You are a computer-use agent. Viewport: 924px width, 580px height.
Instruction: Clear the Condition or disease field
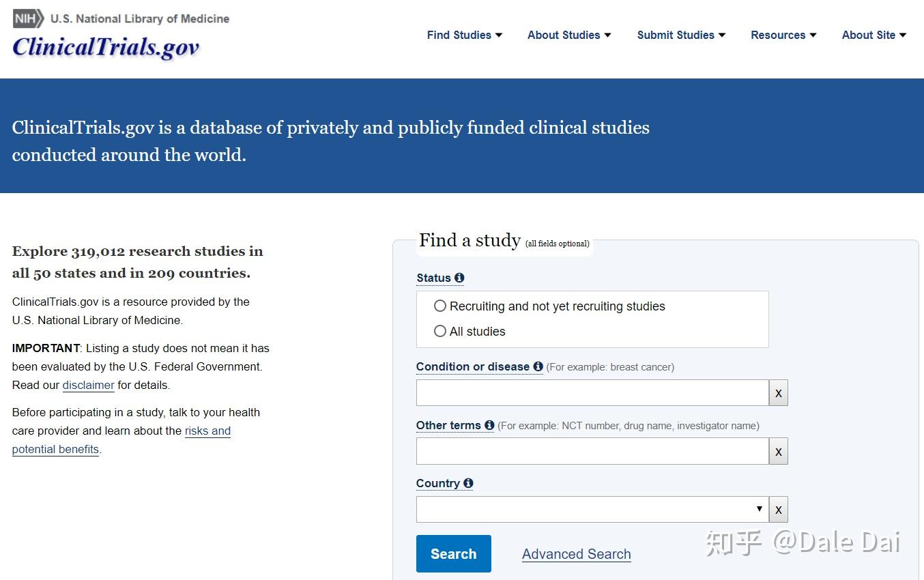coord(778,393)
